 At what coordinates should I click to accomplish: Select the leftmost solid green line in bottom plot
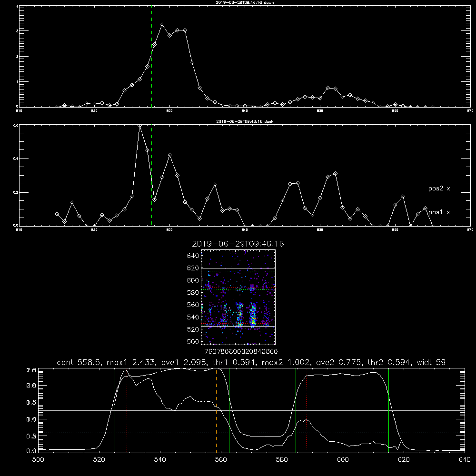(x=115, y=410)
